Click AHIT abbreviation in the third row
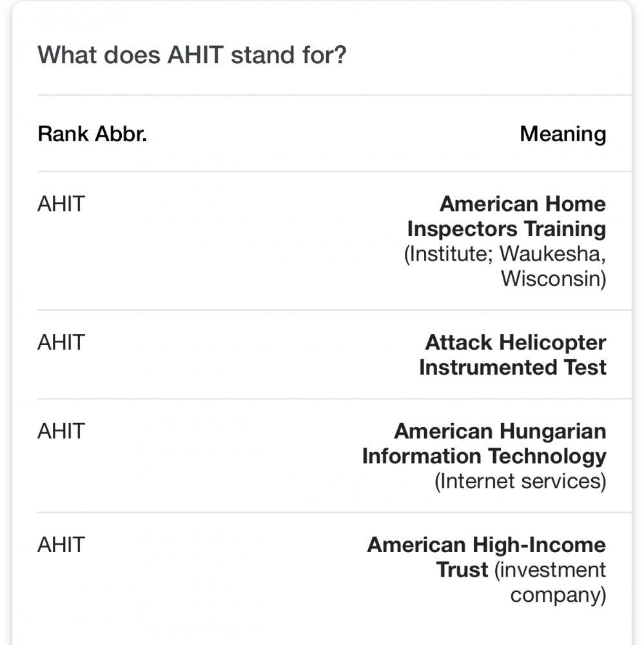The image size is (644, 645). click(61, 432)
